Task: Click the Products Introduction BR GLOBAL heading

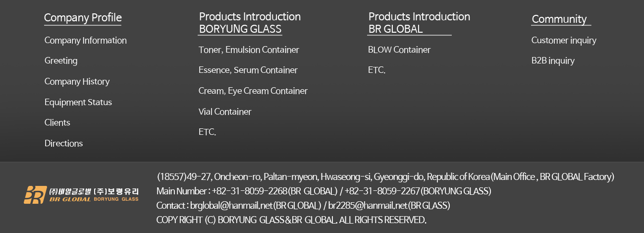Action: click(419, 23)
